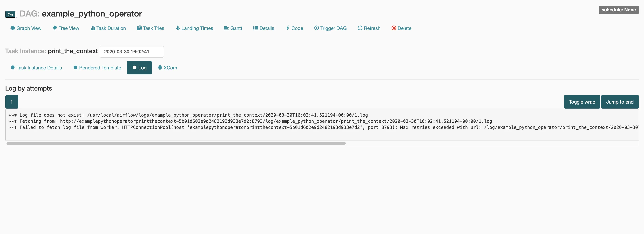The height and width of the screenshot is (234, 644).
Task: Click the Tree View tree icon
Action: coord(55,28)
